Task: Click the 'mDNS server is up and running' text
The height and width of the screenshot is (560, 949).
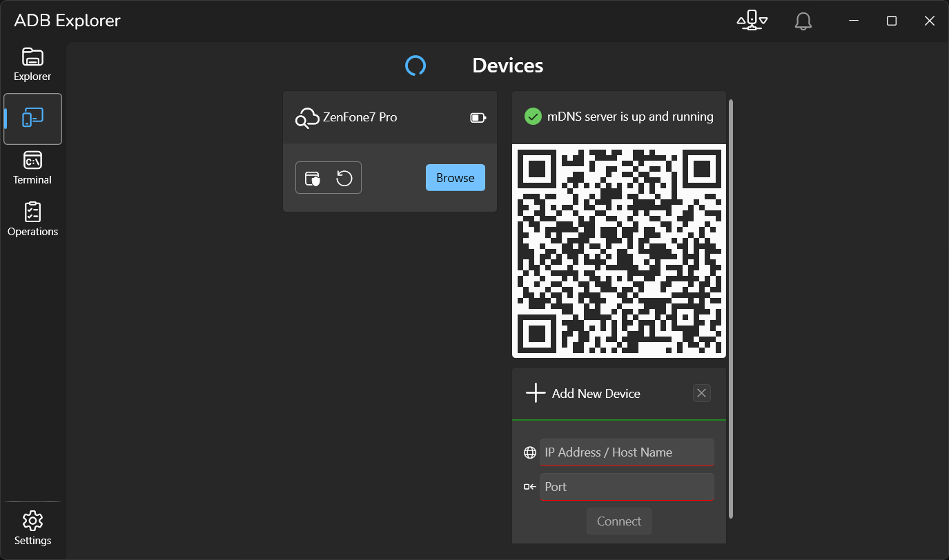Action: pyautogui.click(x=630, y=117)
